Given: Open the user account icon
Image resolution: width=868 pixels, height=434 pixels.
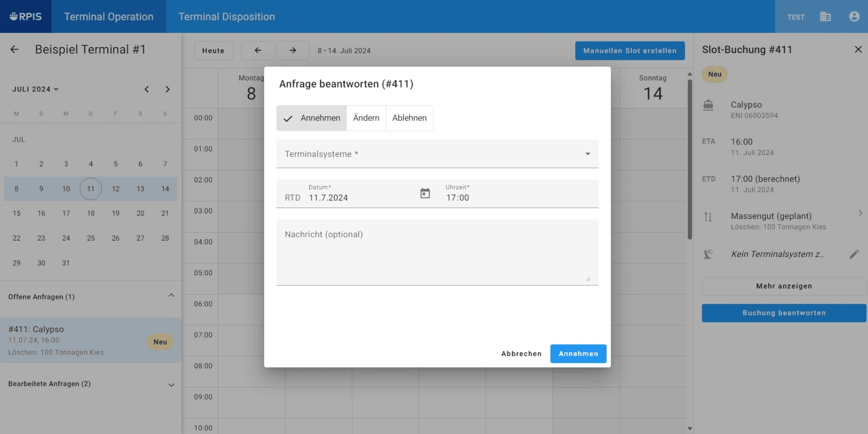Looking at the screenshot, I should pyautogui.click(x=854, y=16).
